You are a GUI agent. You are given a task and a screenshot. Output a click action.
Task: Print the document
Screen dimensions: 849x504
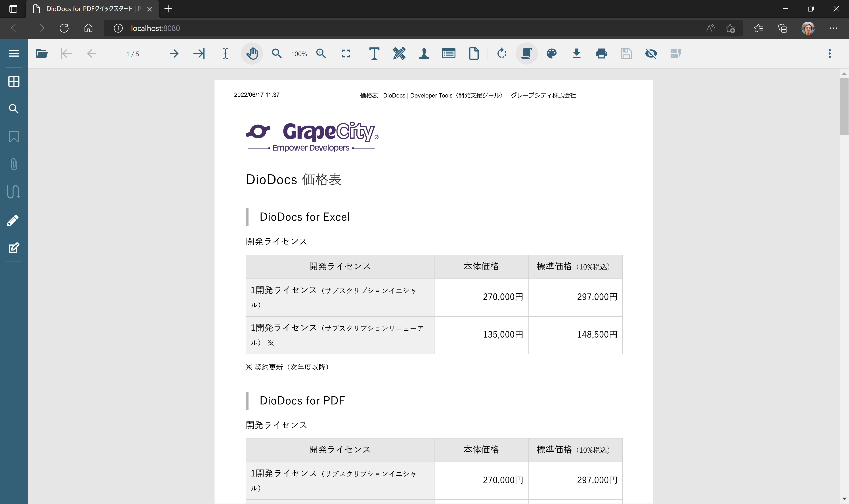(x=601, y=53)
